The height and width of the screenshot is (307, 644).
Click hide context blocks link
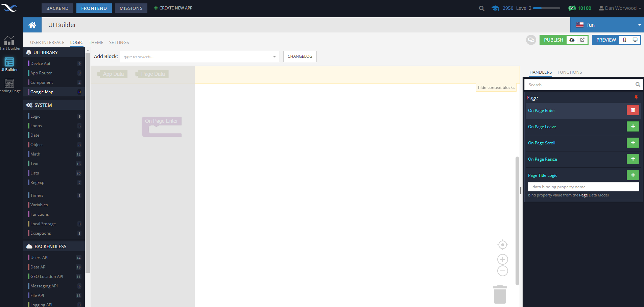pyautogui.click(x=496, y=88)
